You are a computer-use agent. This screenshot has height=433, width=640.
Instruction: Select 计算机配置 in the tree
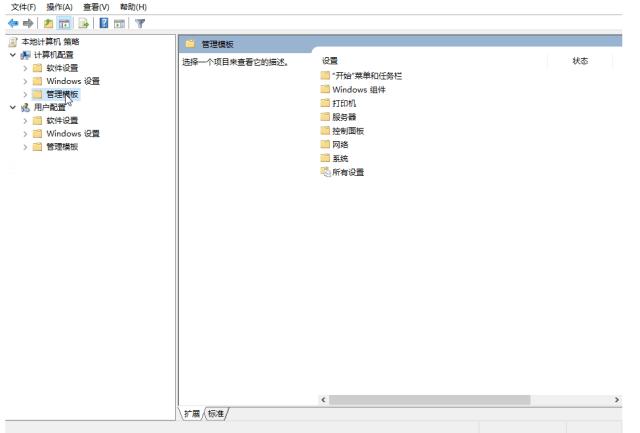tap(53, 55)
